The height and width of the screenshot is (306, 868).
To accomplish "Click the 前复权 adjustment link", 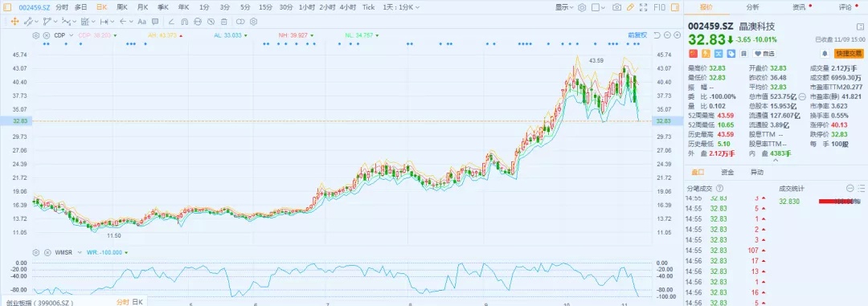I will point(637,35).
